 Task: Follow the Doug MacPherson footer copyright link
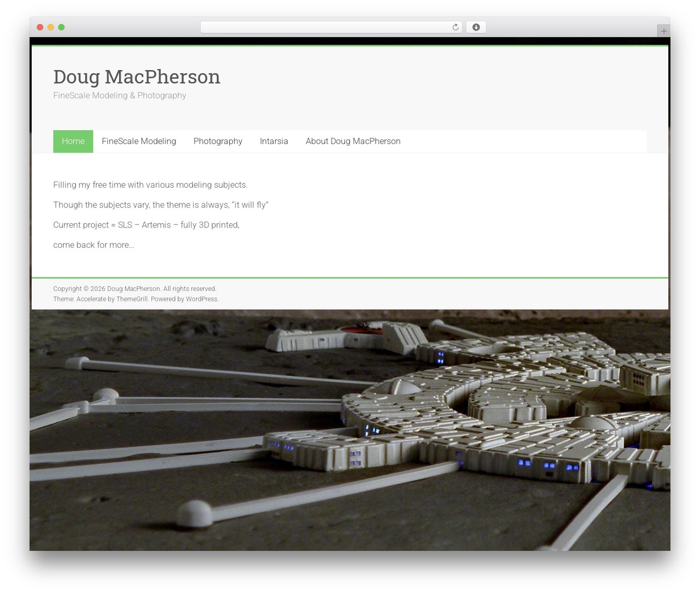click(133, 289)
